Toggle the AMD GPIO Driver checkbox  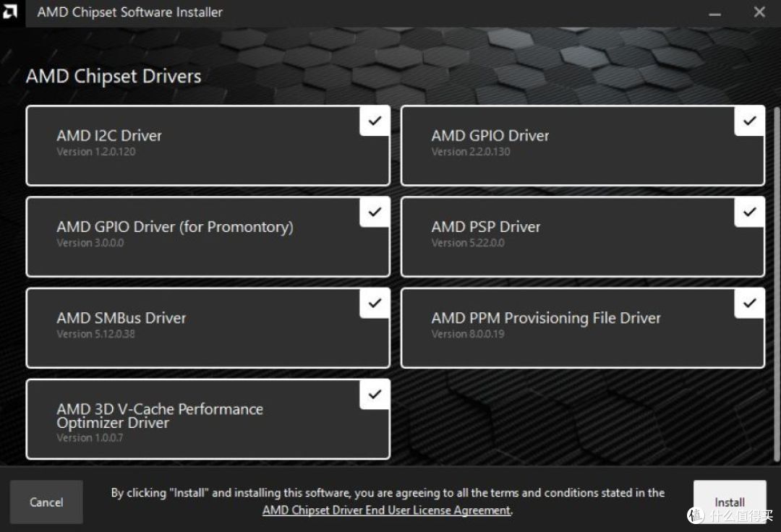click(x=749, y=121)
